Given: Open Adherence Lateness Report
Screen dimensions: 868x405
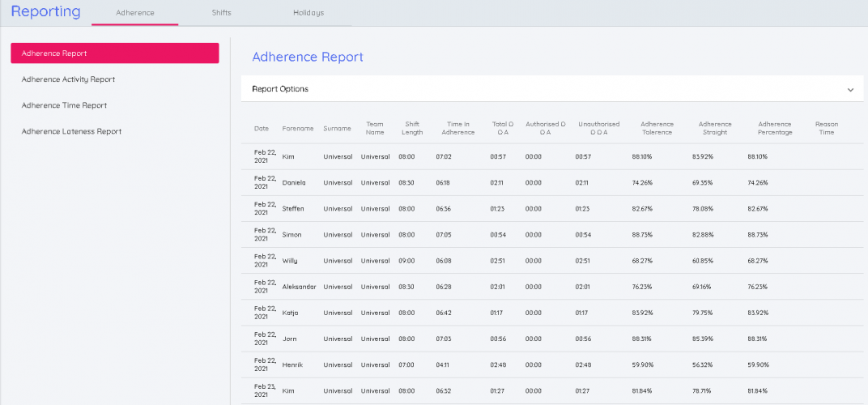Looking at the screenshot, I should tap(71, 131).
